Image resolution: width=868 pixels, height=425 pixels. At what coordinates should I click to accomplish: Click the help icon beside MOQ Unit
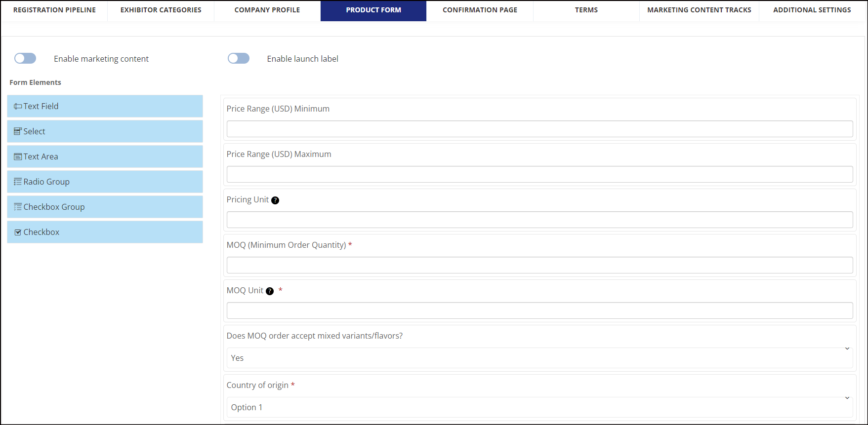[x=270, y=291]
